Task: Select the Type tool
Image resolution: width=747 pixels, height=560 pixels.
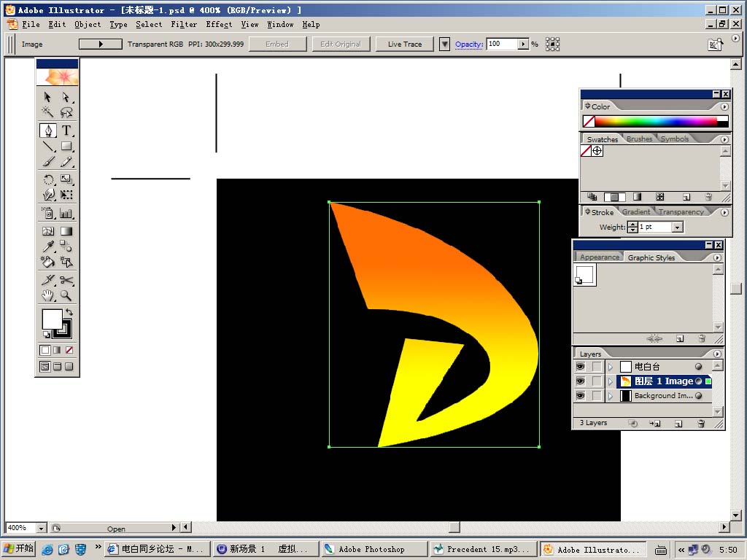Action: (x=66, y=131)
